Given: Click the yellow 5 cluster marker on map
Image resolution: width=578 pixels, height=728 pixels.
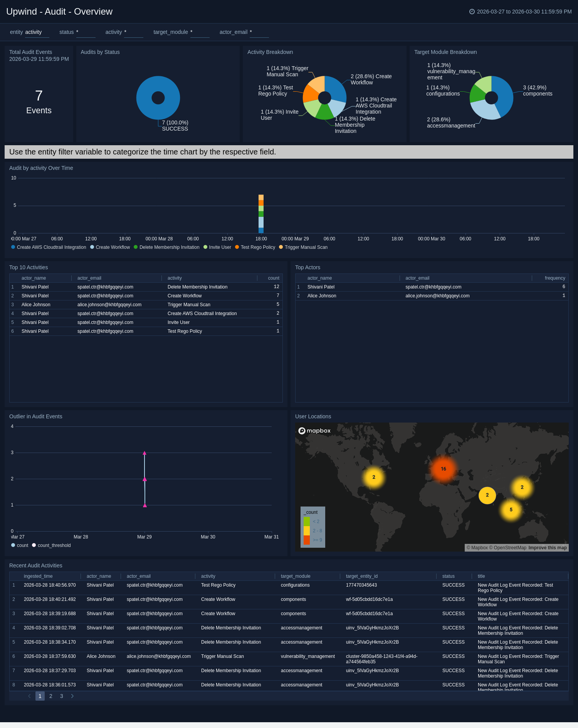Looking at the screenshot, I should click(511, 510).
